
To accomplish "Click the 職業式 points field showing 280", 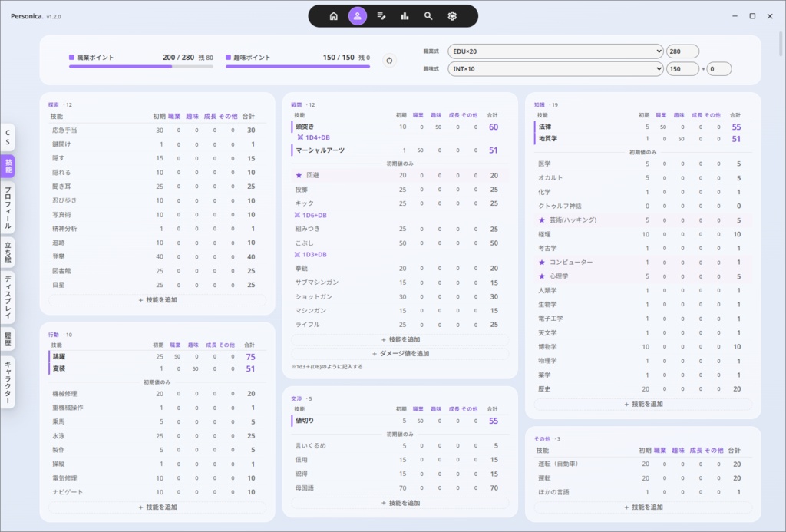I will [682, 51].
